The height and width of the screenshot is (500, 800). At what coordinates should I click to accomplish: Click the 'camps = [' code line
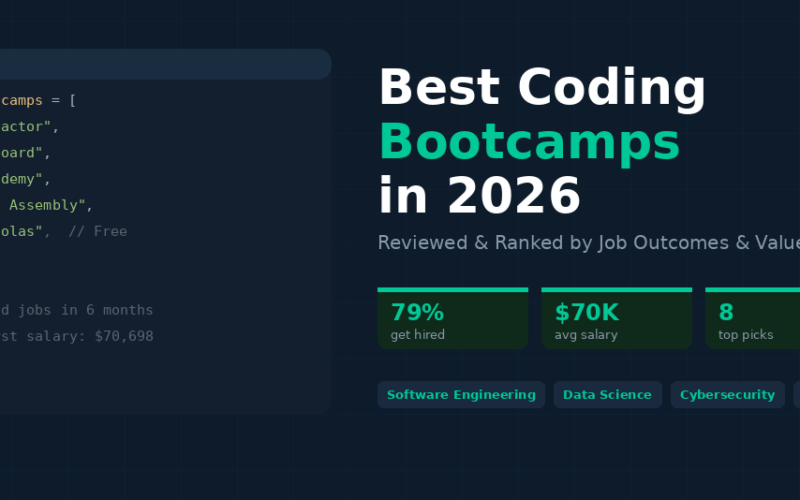tap(38, 101)
